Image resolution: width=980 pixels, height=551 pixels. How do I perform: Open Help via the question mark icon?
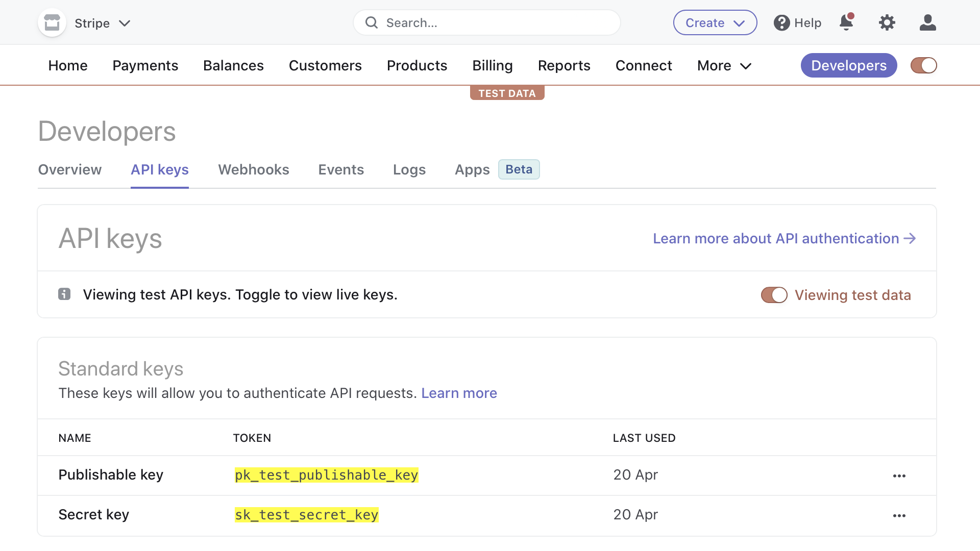point(782,22)
